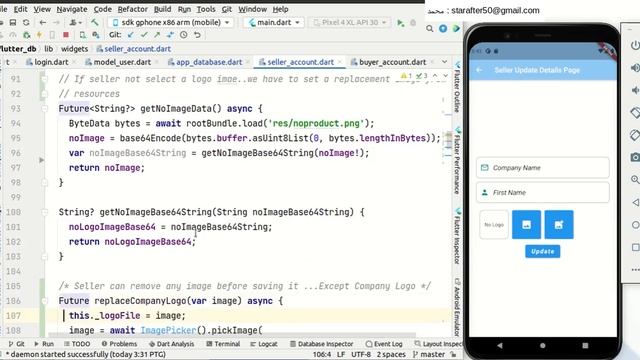Viewport: 640px width, 360px height.
Task: Open the Refactor menu
Action: tap(133, 9)
